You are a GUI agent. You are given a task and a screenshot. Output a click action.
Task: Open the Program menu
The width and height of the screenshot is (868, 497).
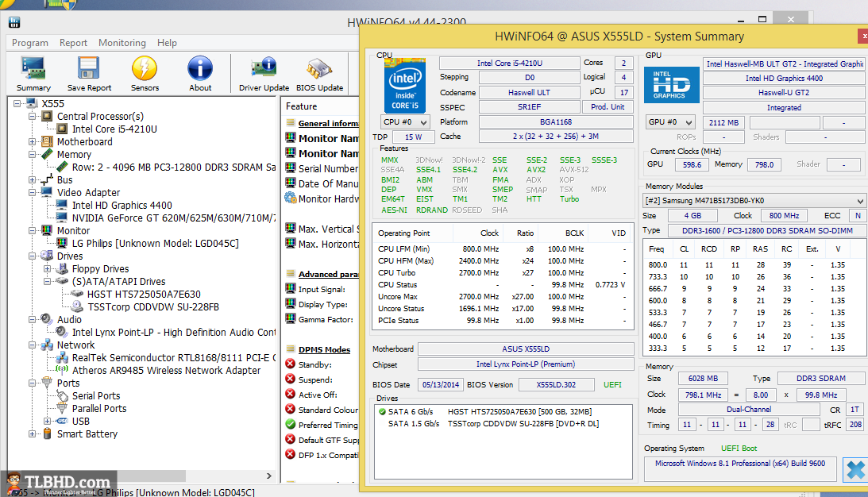click(x=30, y=43)
